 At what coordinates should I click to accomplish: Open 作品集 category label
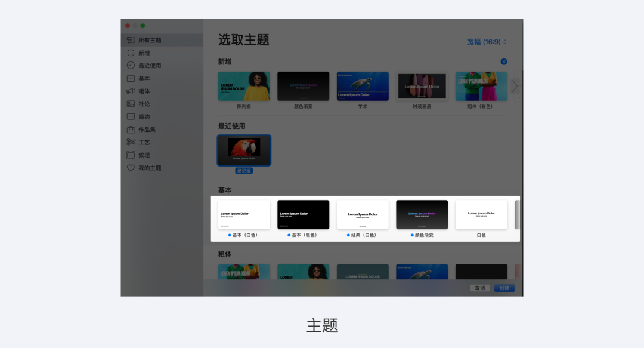pyautogui.click(x=147, y=129)
